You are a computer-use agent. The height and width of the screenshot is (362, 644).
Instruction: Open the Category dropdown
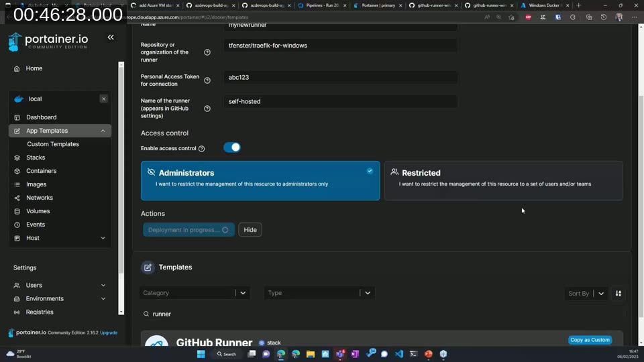coord(195,293)
